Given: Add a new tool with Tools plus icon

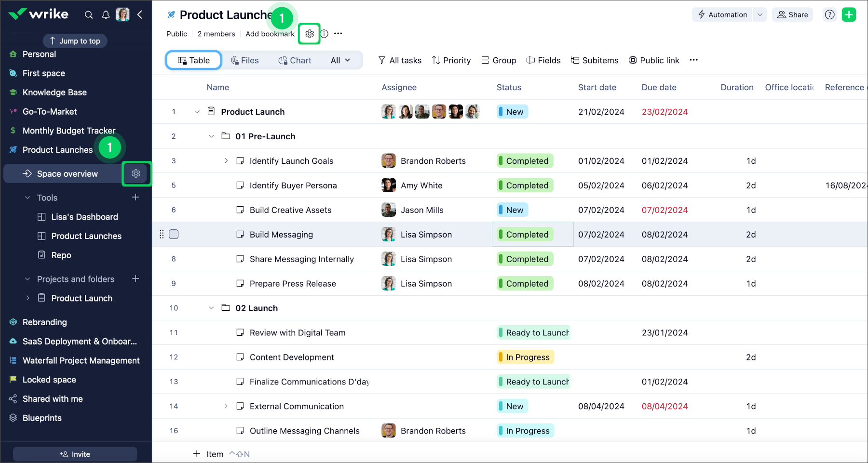Looking at the screenshot, I should tap(136, 198).
